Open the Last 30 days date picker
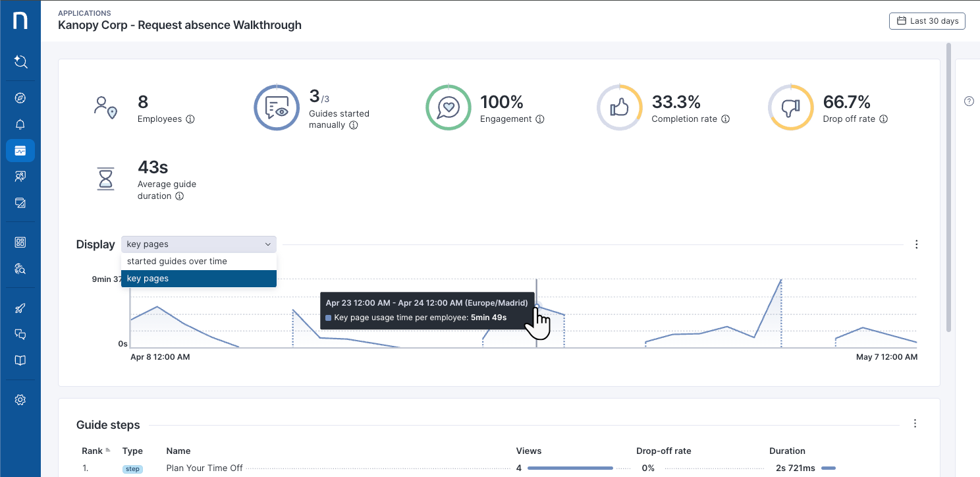Image resolution: width=980 pixels, height=477 pixels. 927,21
